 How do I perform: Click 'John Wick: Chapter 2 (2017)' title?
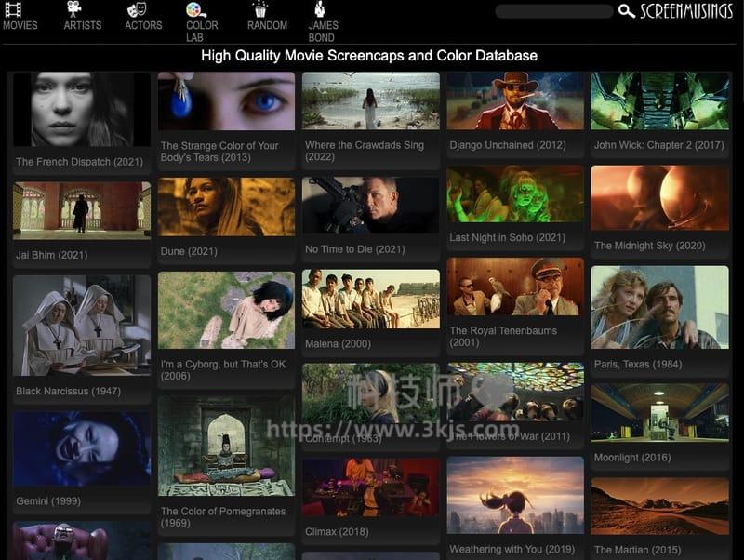point(659,145)
